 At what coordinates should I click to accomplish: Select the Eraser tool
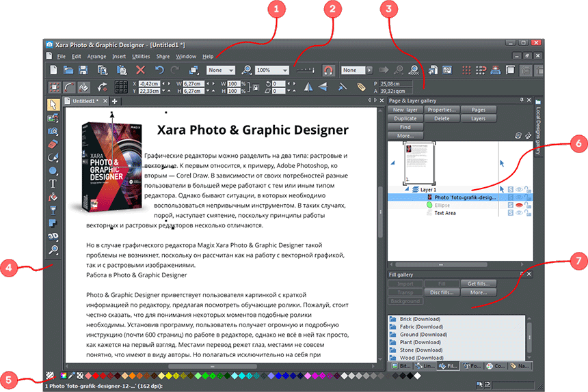coord(53,144)
